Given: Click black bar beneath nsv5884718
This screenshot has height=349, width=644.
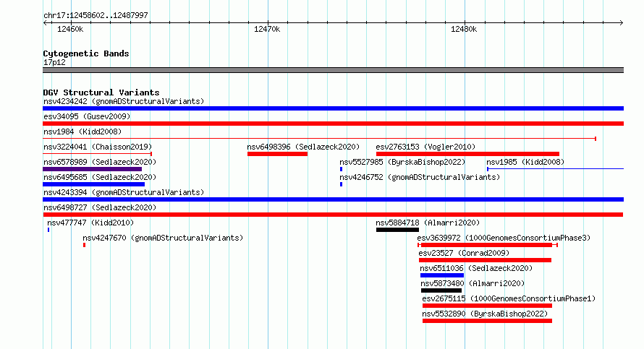Looking at the screenshot, I should (397, 230).
